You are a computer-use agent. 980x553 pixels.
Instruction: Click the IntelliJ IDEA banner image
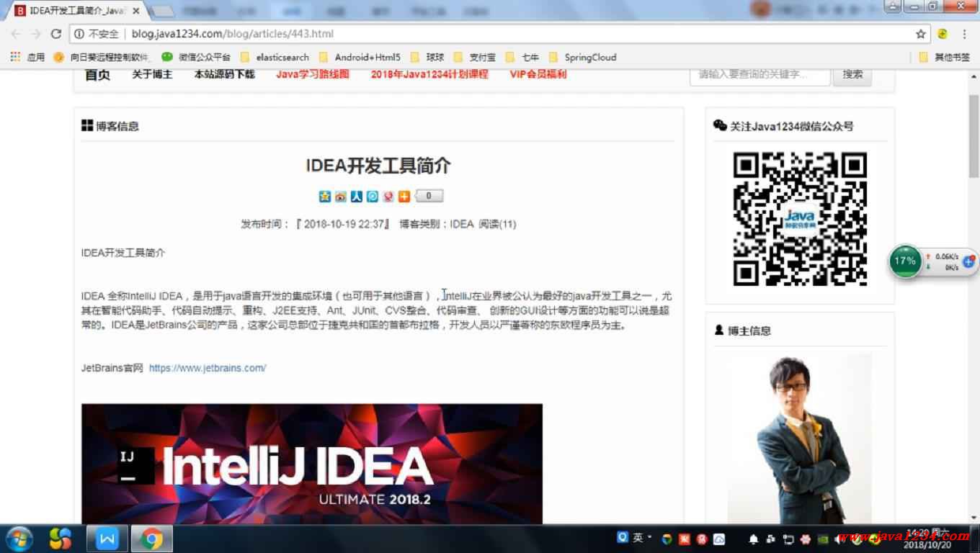click(312, 464)
